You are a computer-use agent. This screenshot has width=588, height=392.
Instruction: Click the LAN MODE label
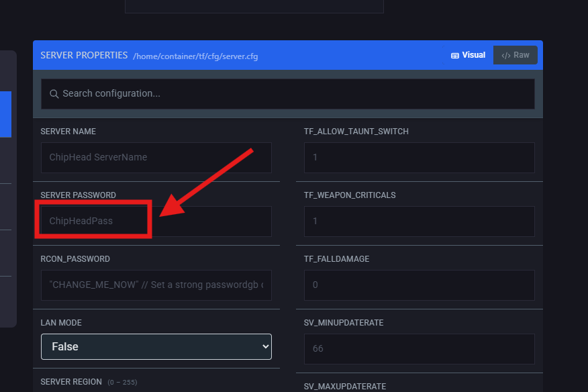61,323
